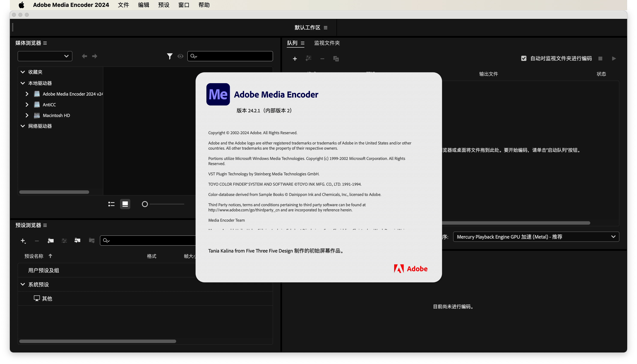Click the Adobe logo in about dialog
637x364 pixels.
(411, 269)
